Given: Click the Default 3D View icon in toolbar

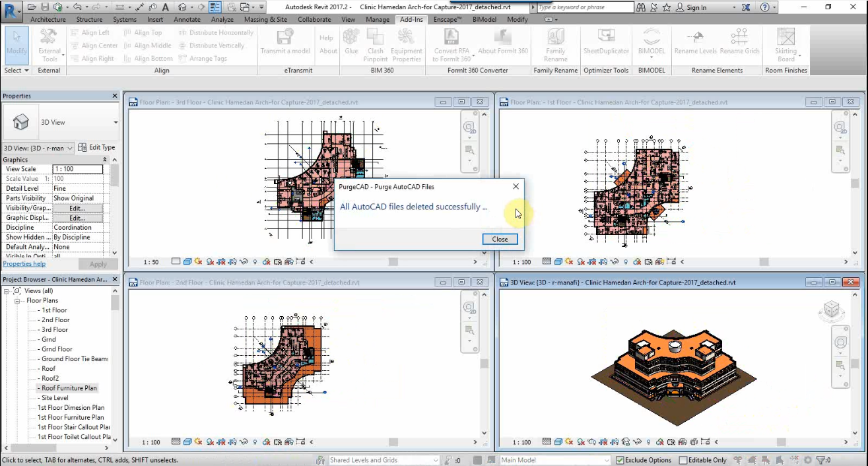Looking at the screenshot, I should [182, 7].
